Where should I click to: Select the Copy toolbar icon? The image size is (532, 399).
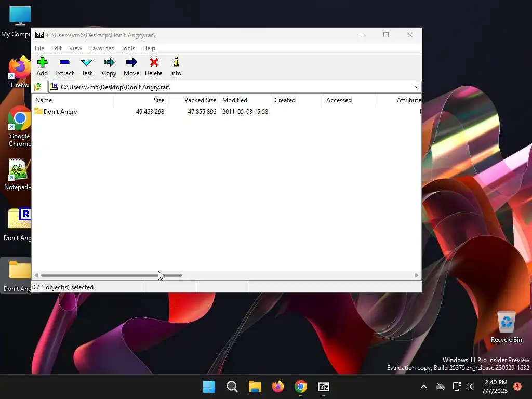click(109, 66)
